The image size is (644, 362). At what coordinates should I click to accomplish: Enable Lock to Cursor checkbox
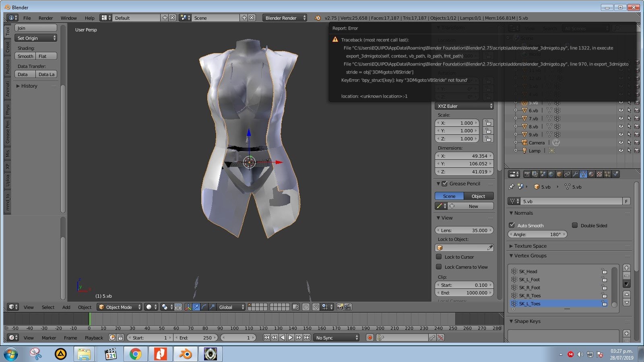[439, 257]
